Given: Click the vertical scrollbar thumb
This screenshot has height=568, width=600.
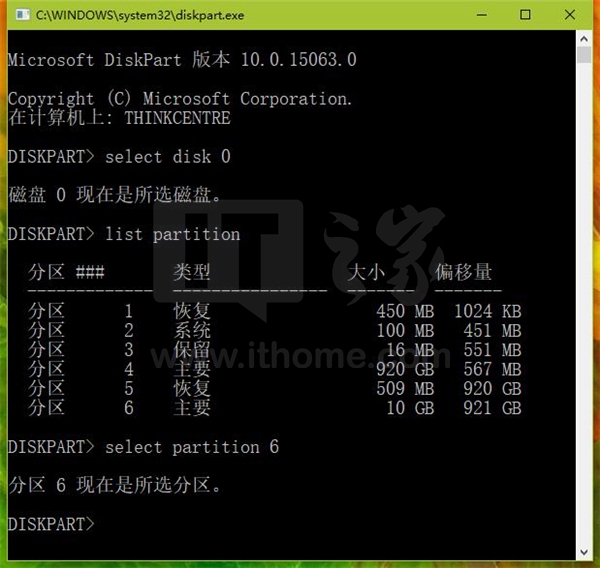Looking at the screenshot, I should (584, 56).
